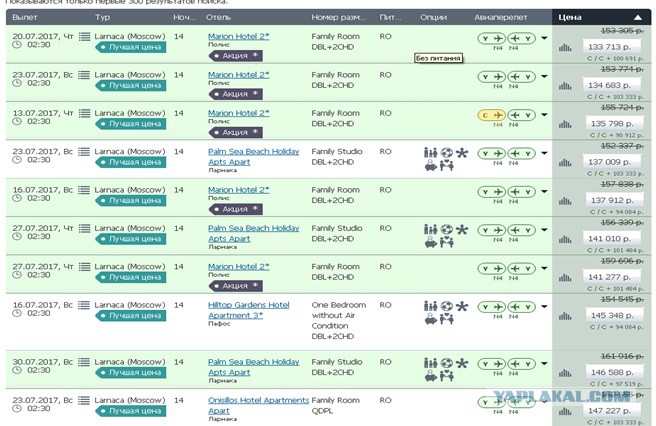Open price chart icon for 133 713 р. offer
The image size is (656, 426).
click(x=565, y=47)
